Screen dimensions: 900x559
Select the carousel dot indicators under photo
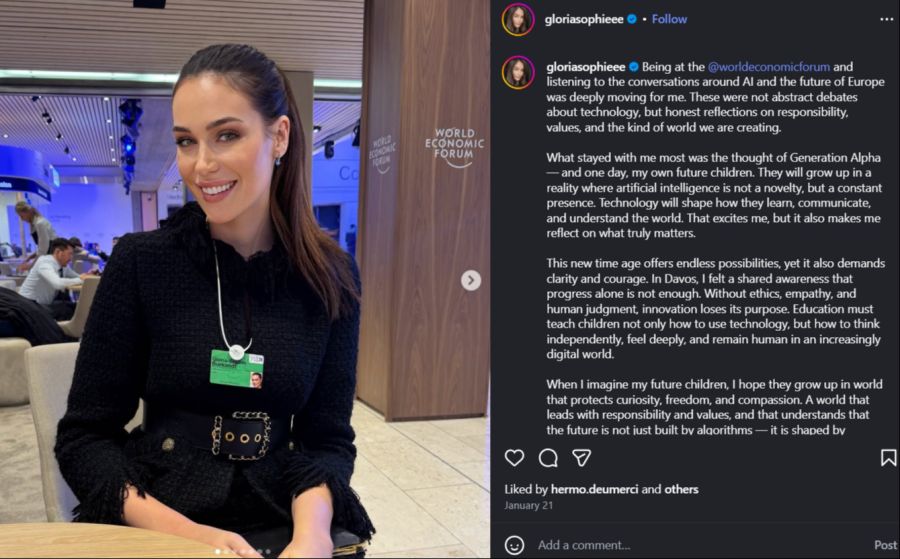pos(244,552)
